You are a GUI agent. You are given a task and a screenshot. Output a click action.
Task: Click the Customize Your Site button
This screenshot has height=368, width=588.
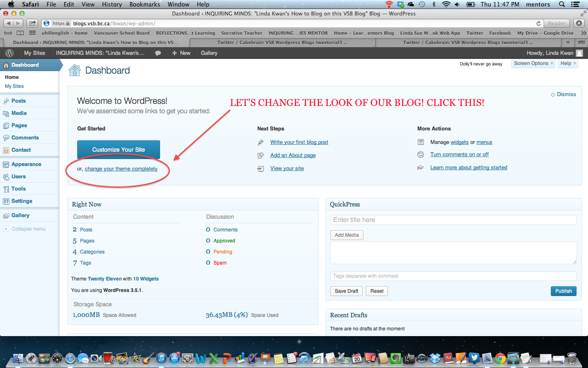pos(118,150)
